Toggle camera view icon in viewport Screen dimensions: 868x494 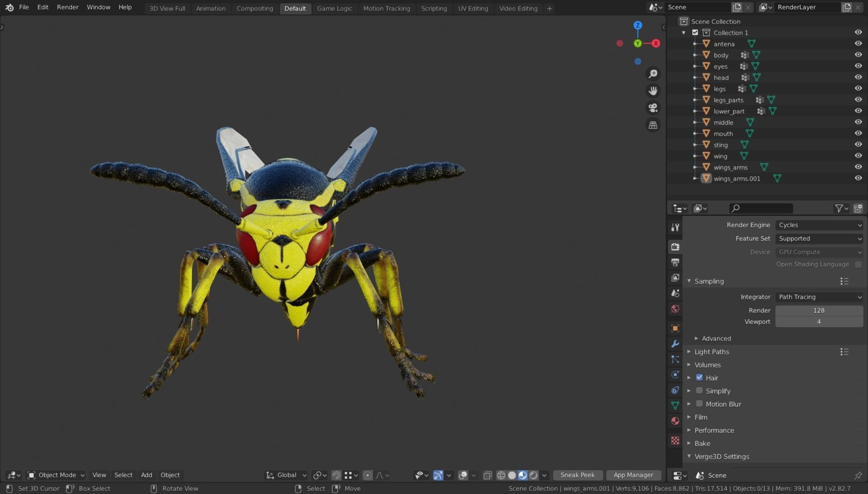[653, 108]
